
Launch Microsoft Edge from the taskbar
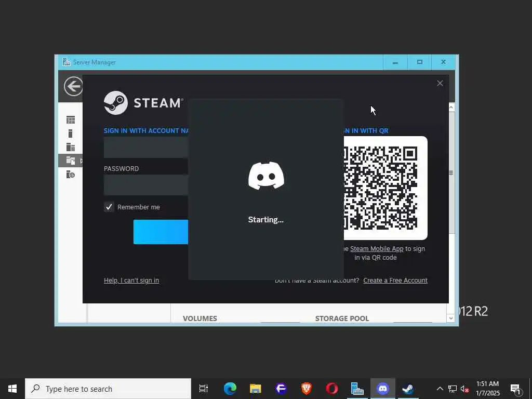tap(230, 389)
